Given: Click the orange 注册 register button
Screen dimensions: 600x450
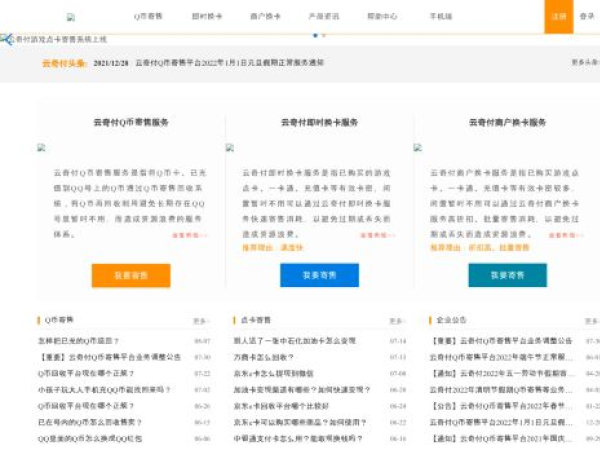Looking at the screenshot, I should pos(558,17).
